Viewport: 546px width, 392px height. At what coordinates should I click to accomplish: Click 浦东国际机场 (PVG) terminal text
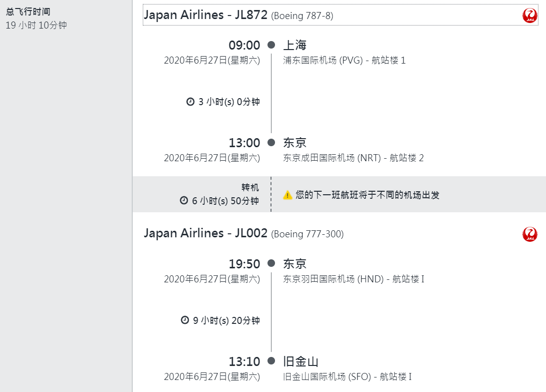coord(345,60)
